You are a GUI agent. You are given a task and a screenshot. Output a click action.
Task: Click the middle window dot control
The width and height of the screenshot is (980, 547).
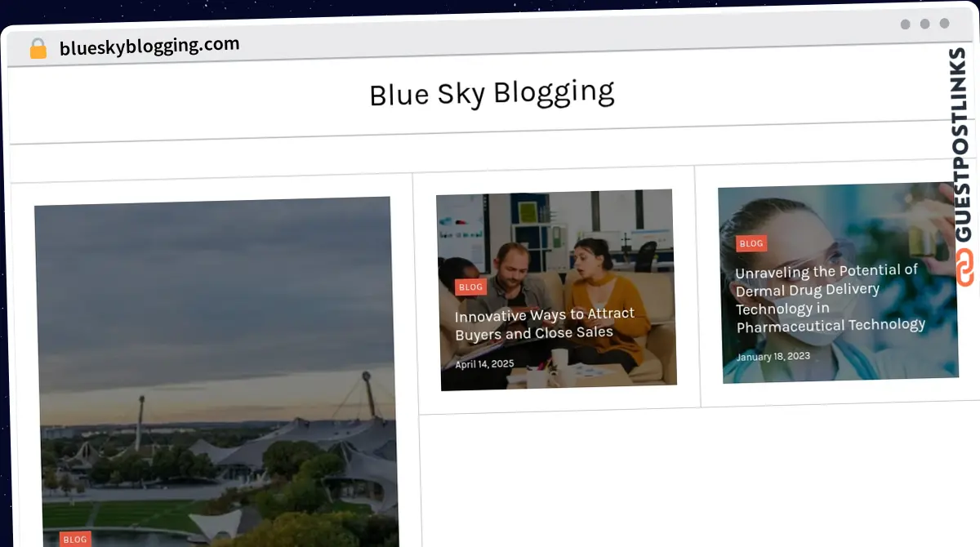pyautogui.click(x=925, y=24)
